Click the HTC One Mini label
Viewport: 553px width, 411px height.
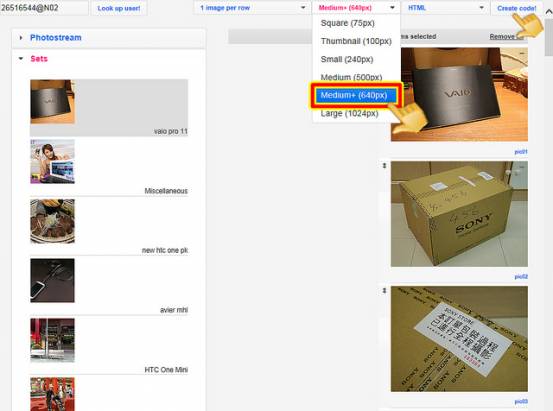point(166,370)
